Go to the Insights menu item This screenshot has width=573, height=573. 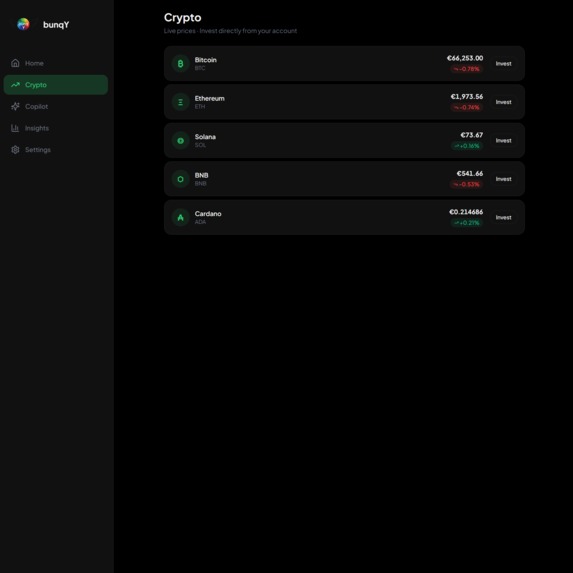(x=56, y=128)
